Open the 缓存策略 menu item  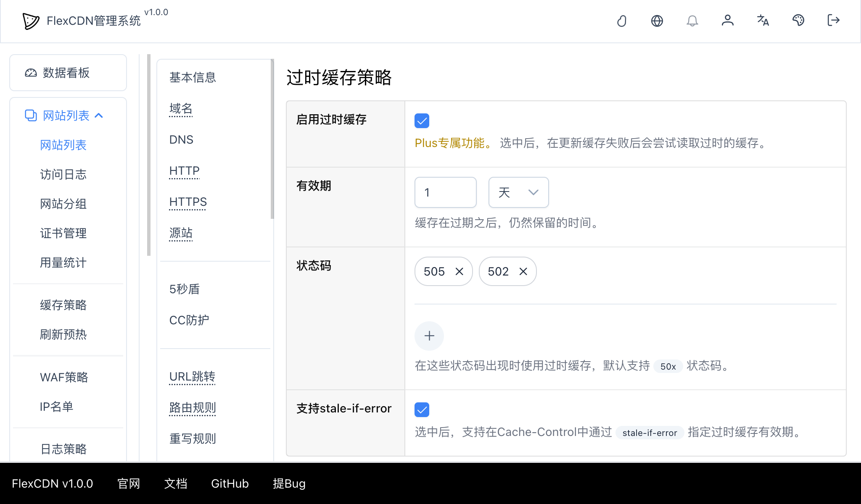(x=63, y=305)
